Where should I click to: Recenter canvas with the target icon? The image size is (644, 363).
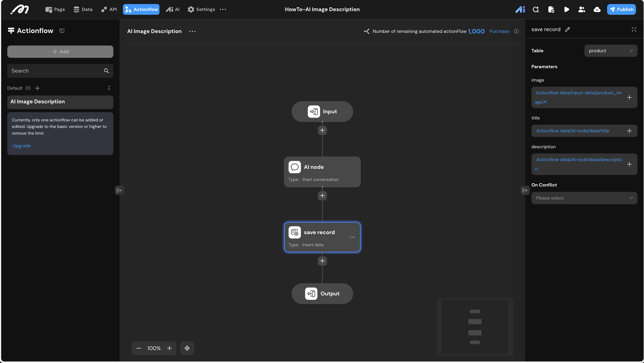[x=187, y=348]
